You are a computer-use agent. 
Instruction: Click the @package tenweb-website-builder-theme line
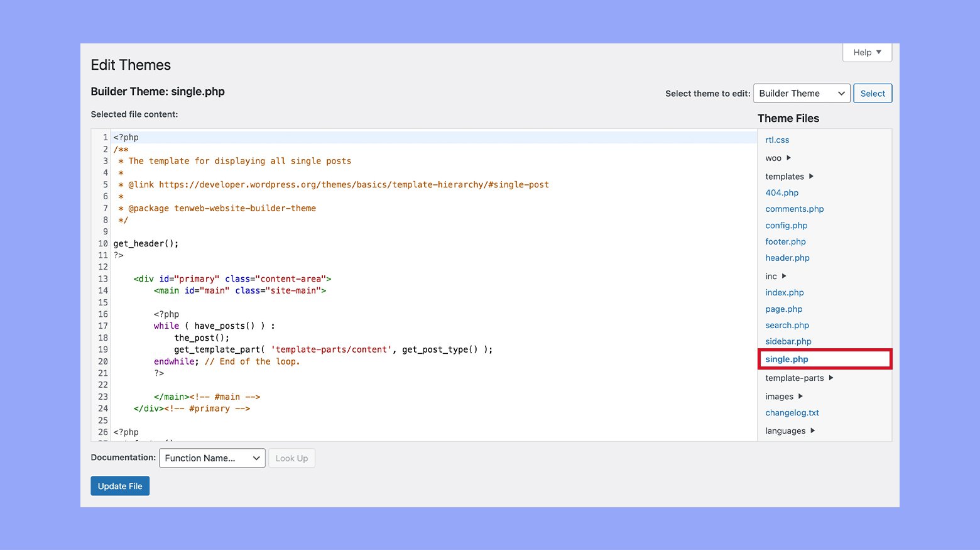[217, 209]
